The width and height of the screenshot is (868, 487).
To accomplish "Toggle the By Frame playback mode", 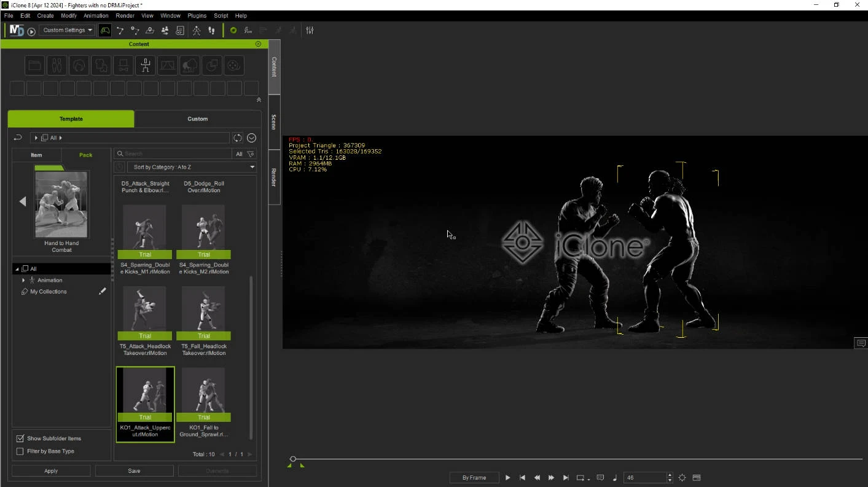I will [474, 478].
